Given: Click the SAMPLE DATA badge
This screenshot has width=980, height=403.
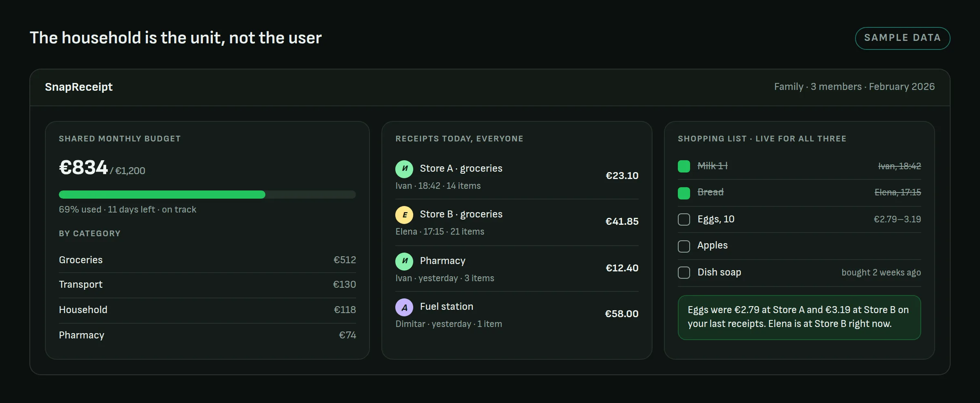Looking at the screenshot, I should pos(902,38).
